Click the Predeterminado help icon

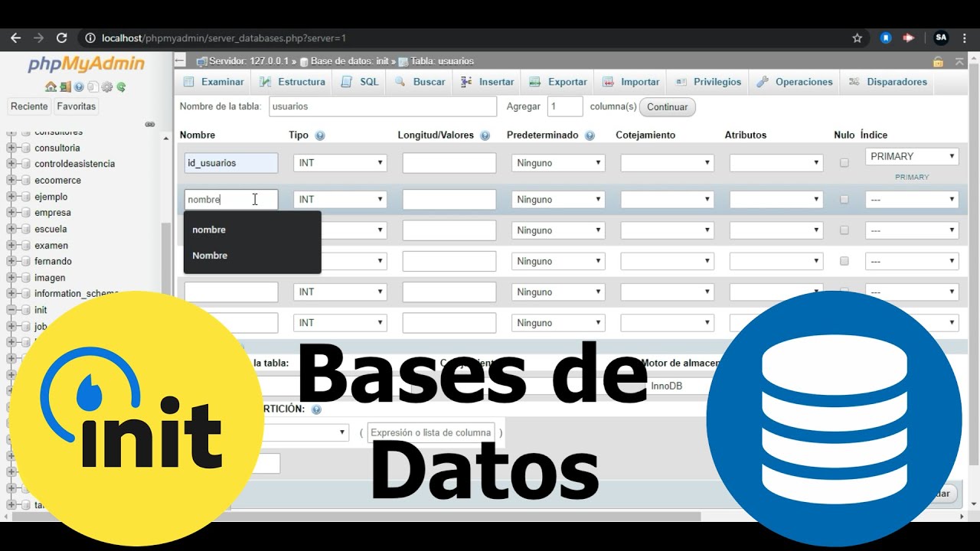590,135
